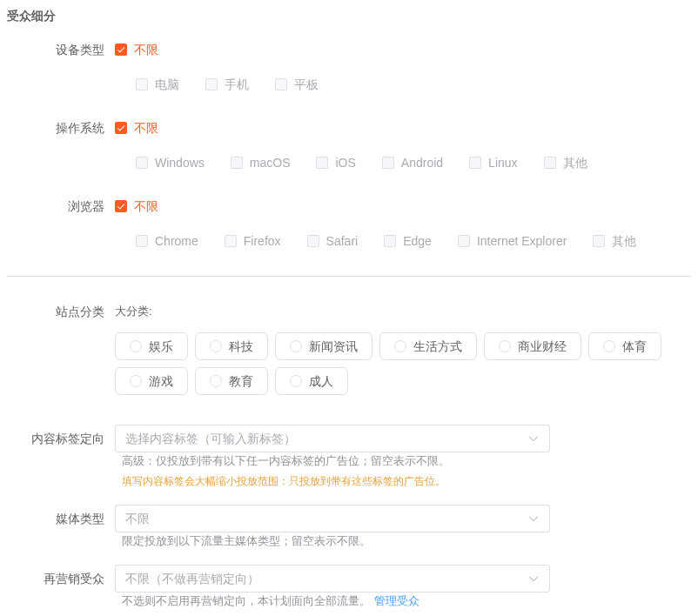
Task: Select the 体育 site category
Action: pos(625,346)
